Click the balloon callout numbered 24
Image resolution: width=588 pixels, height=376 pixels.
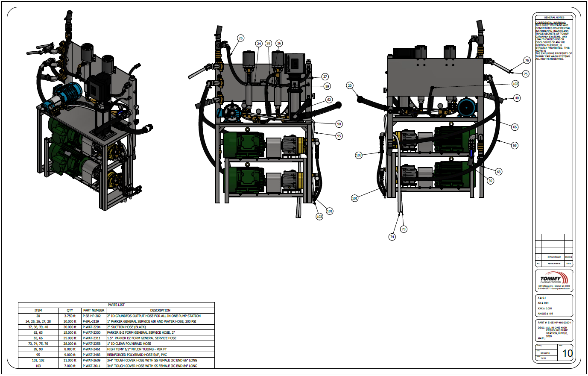(259, 44)
